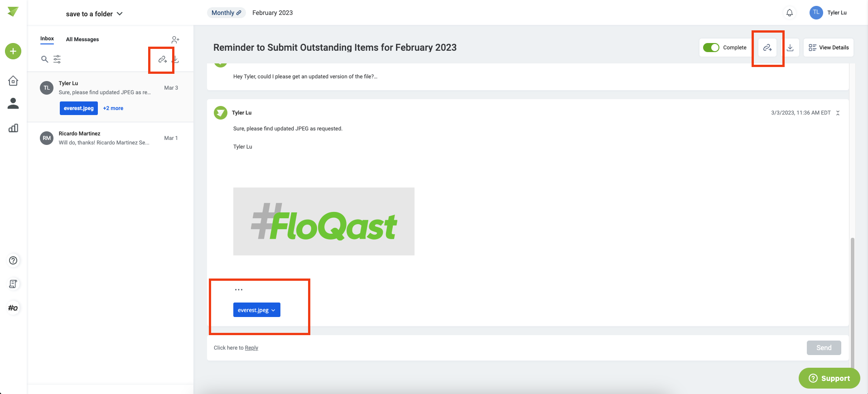Click the 3/3/2023 message timestamp

pos(801,113)
